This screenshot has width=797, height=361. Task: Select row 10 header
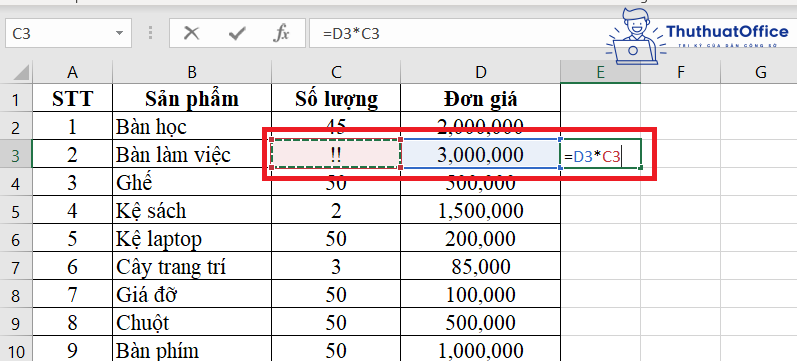(x=16, y=349)
